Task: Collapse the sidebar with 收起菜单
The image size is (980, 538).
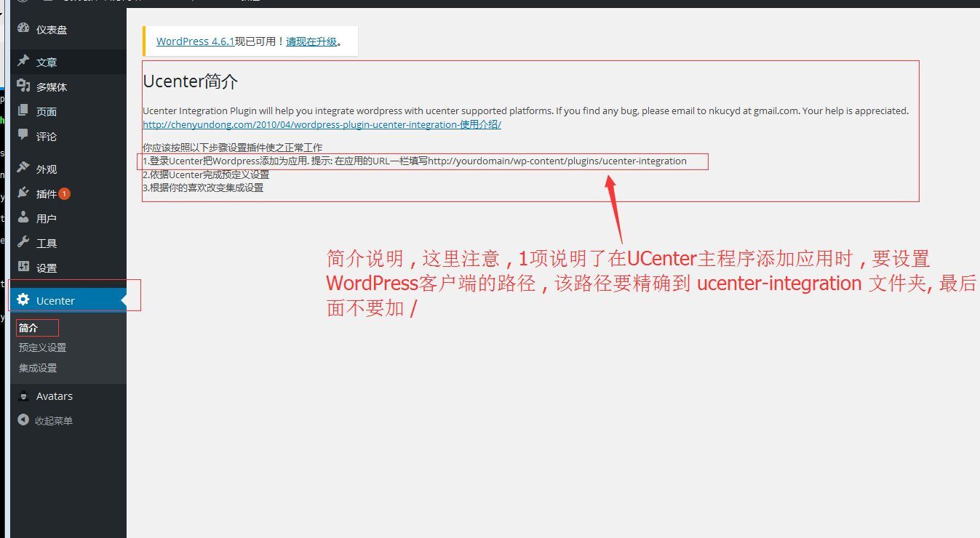Action: click(54, 421)
